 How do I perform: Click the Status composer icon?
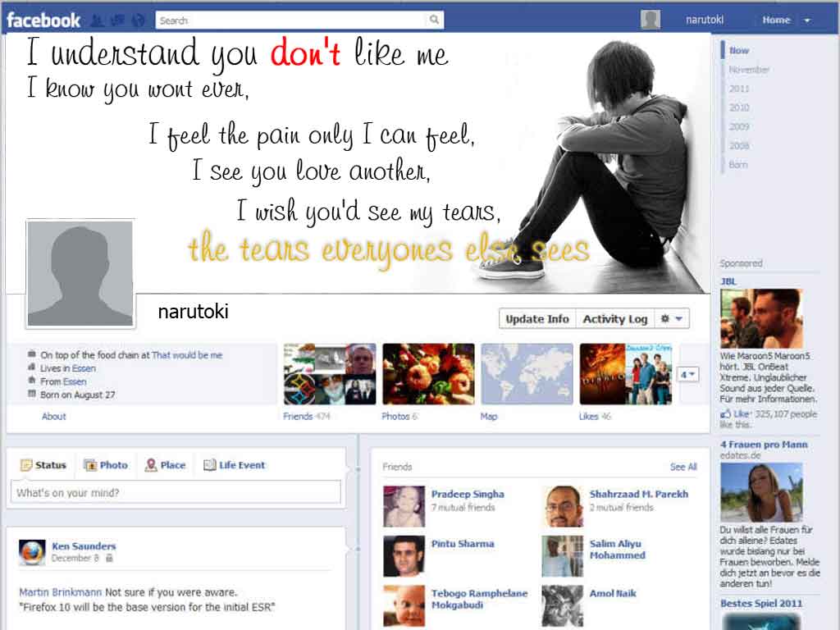(26, 465)
